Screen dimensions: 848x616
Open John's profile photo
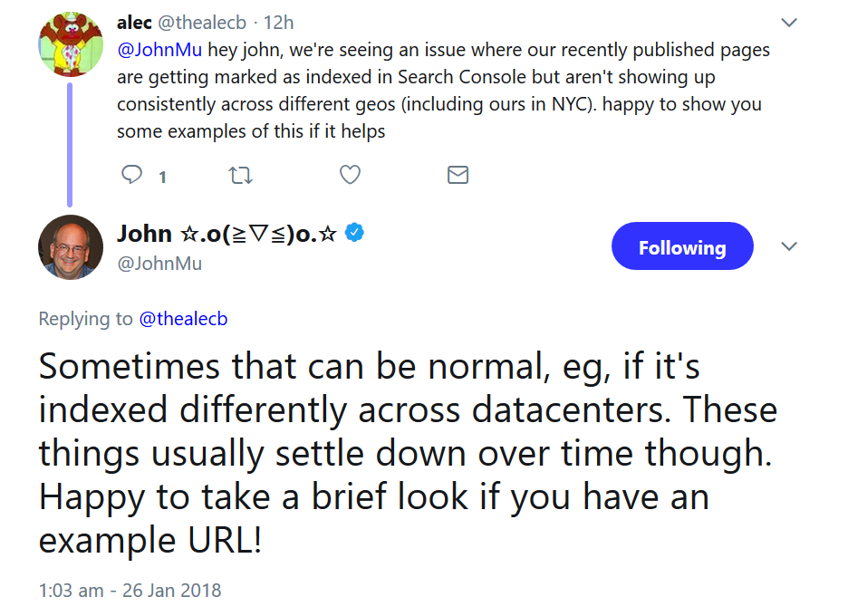pyautogui.click(x=71, y=247)
